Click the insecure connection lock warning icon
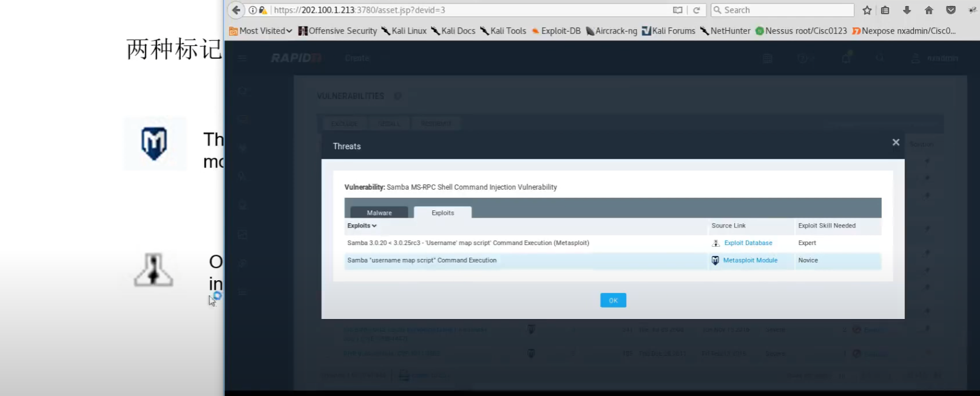 pyautogui.click(x=262, y=10)
